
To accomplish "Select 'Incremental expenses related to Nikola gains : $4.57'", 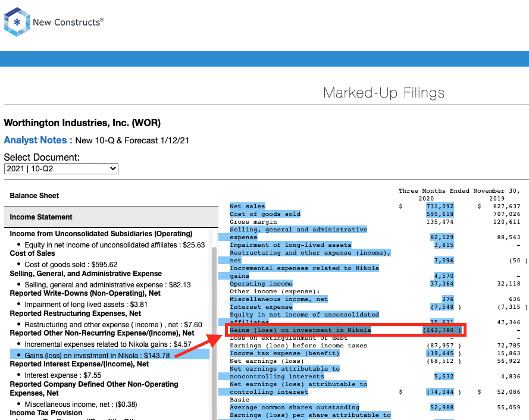I will (x=108, y=344).
